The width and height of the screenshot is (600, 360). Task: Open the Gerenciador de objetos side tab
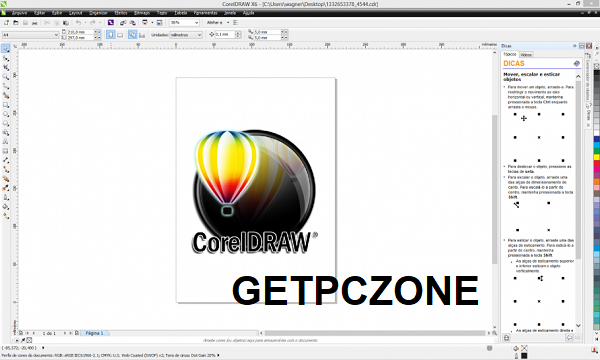coord(589,77)
